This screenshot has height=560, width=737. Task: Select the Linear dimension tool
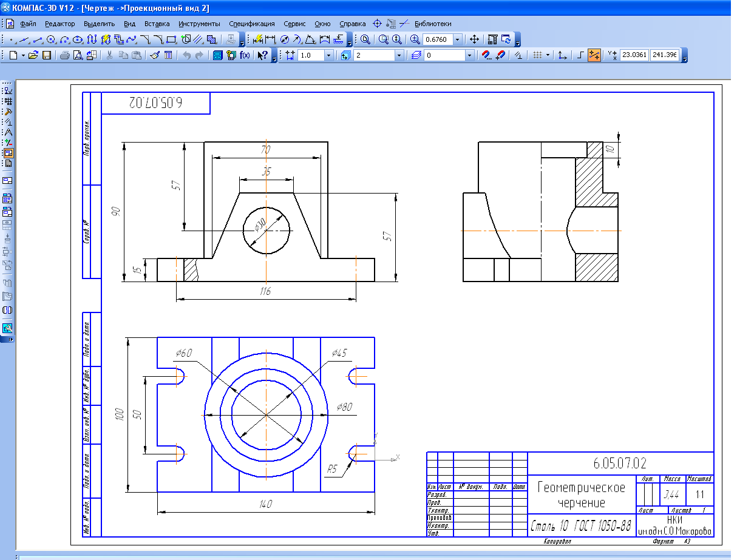point(270,40)
